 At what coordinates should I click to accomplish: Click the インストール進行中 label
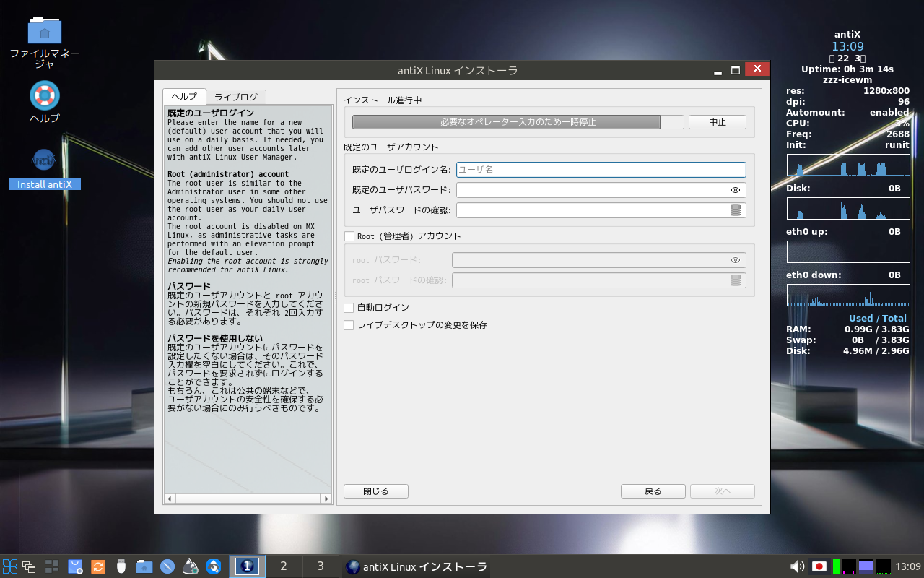pyautogui.click(x=383, y=100)
